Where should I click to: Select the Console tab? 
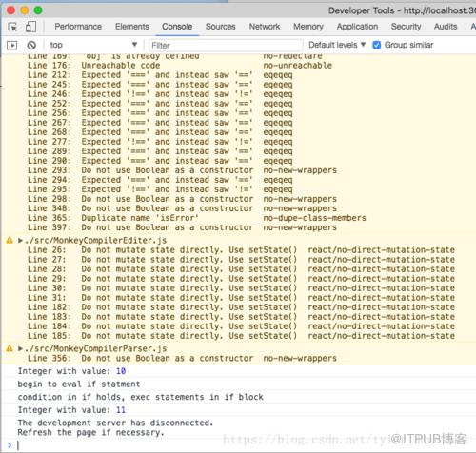pos(177,27)
